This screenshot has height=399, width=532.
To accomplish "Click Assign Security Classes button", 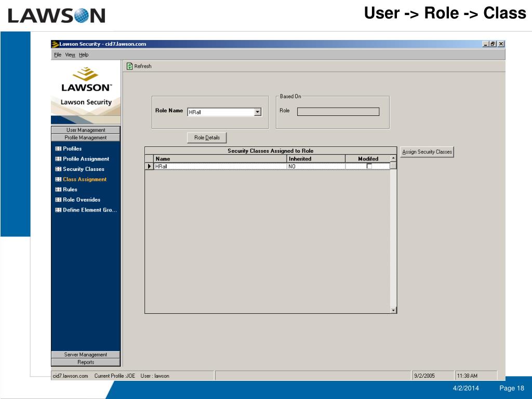I will click(x=427, y=152).
